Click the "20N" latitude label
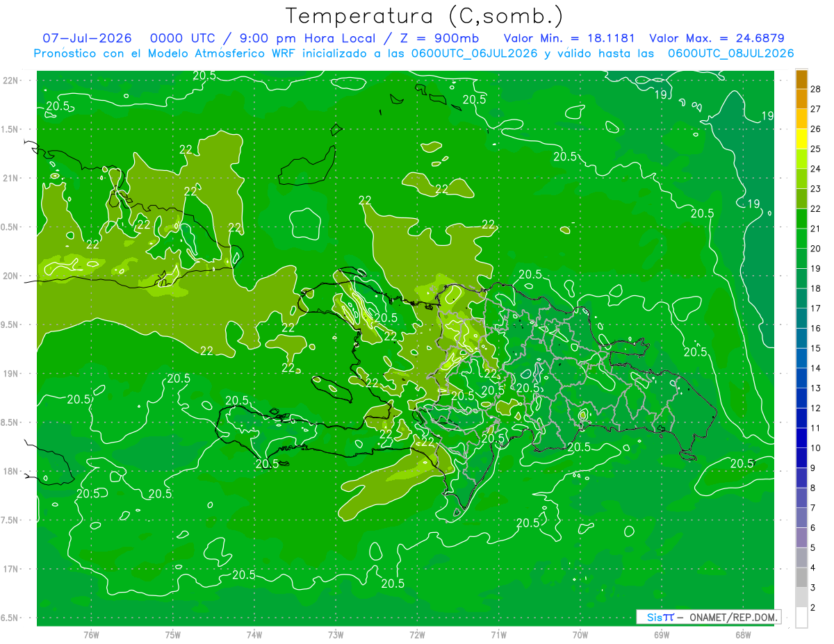Screen dimensions: 834x644 pos(12,276)
